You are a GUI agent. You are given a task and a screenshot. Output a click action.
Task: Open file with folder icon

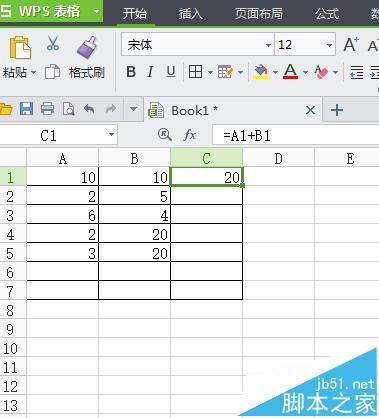pos(6,109)
